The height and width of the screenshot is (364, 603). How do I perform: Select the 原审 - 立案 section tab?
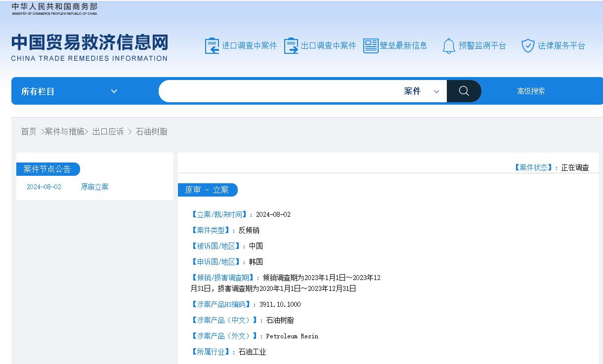pyautogui.click(x=208, y=190)
